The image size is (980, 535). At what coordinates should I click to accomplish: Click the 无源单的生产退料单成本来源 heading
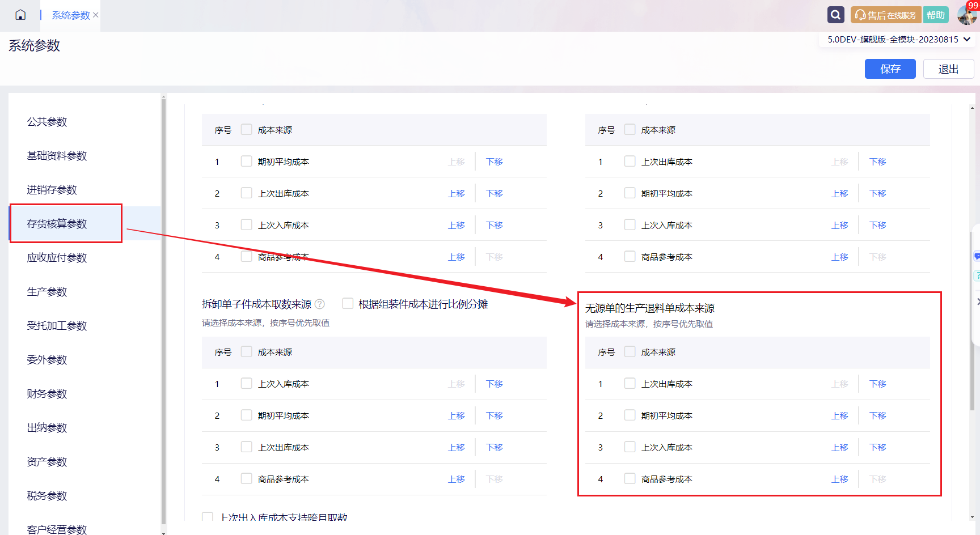(x=650, y=308)
